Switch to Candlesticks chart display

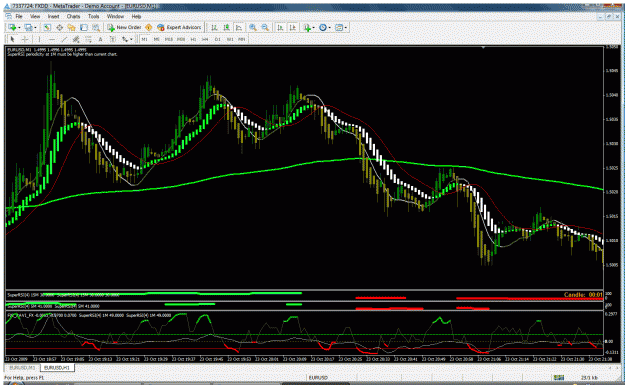pyautogui.click(x=226, y=28)
